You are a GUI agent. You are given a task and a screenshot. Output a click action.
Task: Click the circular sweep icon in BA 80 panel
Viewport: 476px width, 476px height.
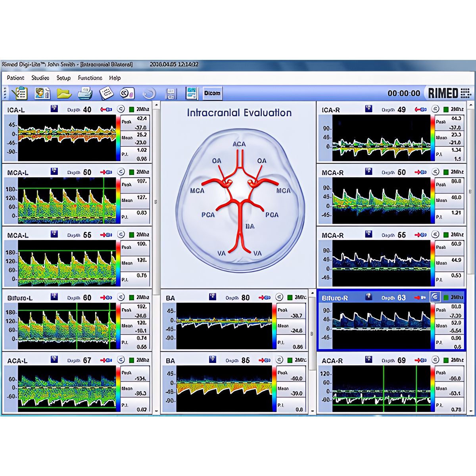(280, 297)
